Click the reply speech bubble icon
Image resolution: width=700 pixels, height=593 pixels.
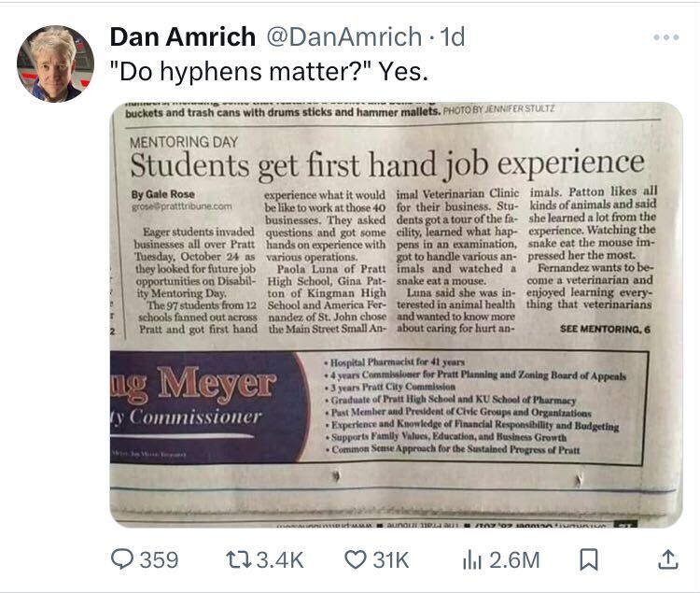click(x=124, y=559)
